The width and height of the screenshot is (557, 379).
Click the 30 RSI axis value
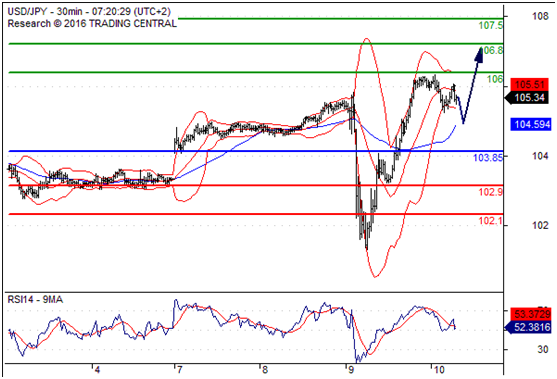543,350
